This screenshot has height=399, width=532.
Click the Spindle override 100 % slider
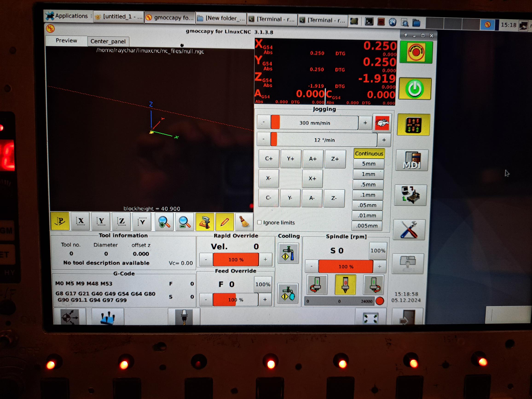(x=346, y=267)
